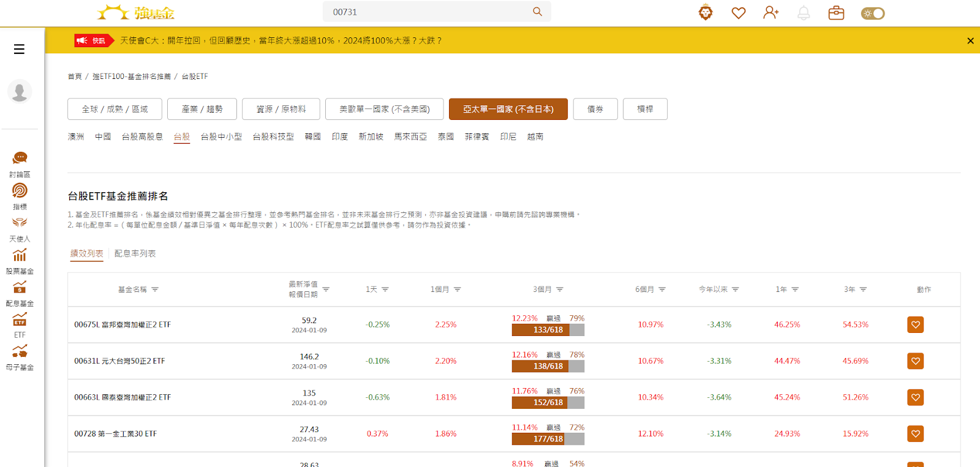Open fund 00675L 富邦臺灣加權正2 ETF
The height and width of the screenshot is (467, 980).
pyautogui.click(x=123, y=325)
